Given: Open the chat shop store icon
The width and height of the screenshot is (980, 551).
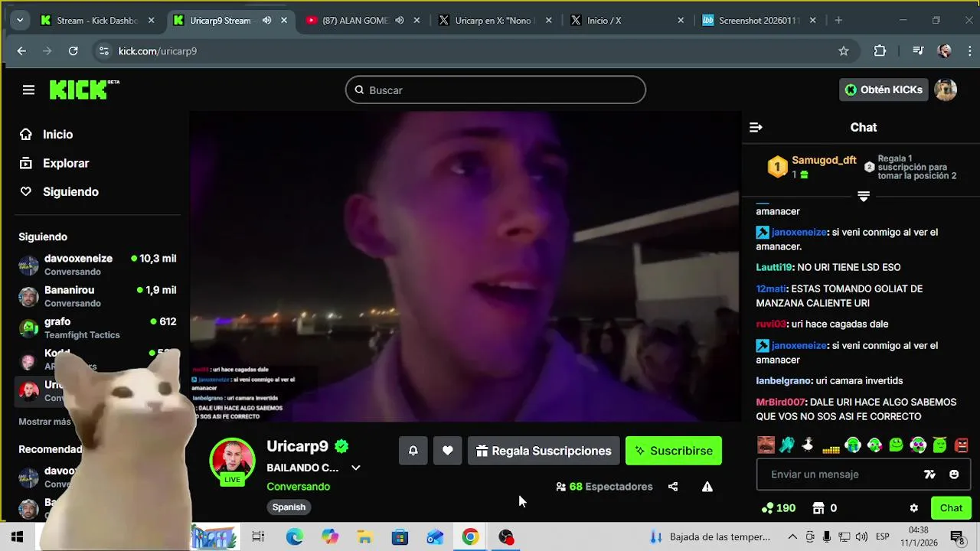Looking at the screenshot, I should click(x=818, y=508).
